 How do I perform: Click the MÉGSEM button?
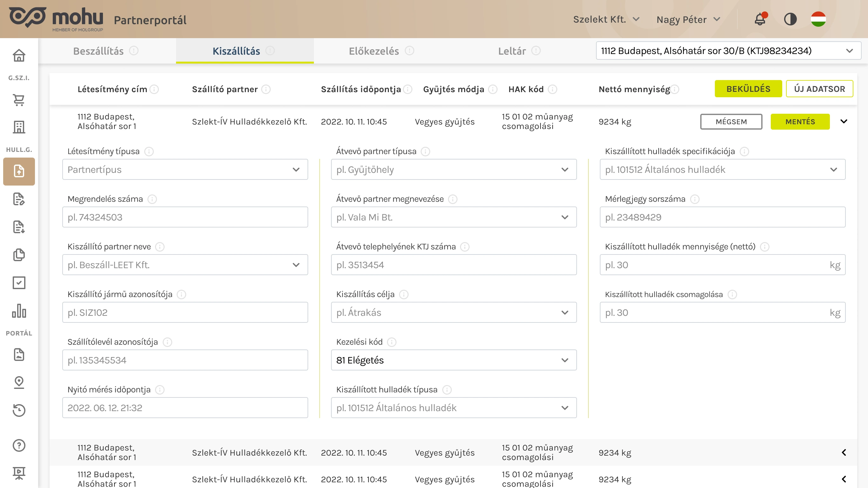731,122
